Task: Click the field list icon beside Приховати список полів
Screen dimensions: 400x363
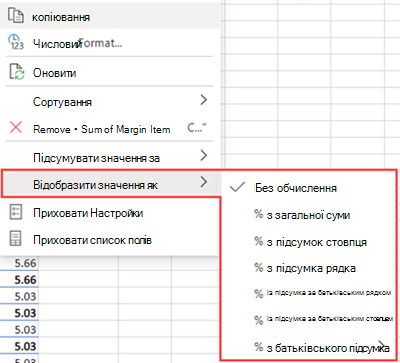Action: click(x=15, y=239)
